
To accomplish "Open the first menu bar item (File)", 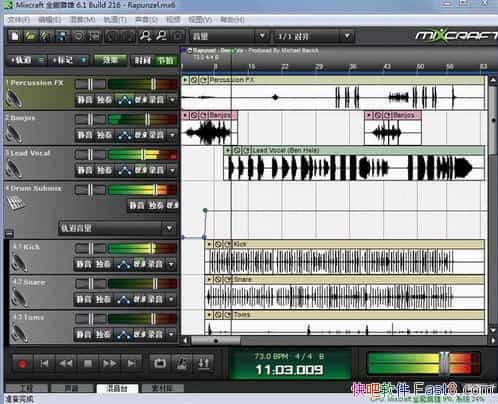I will pyautogui.click(x=19, y=20).
